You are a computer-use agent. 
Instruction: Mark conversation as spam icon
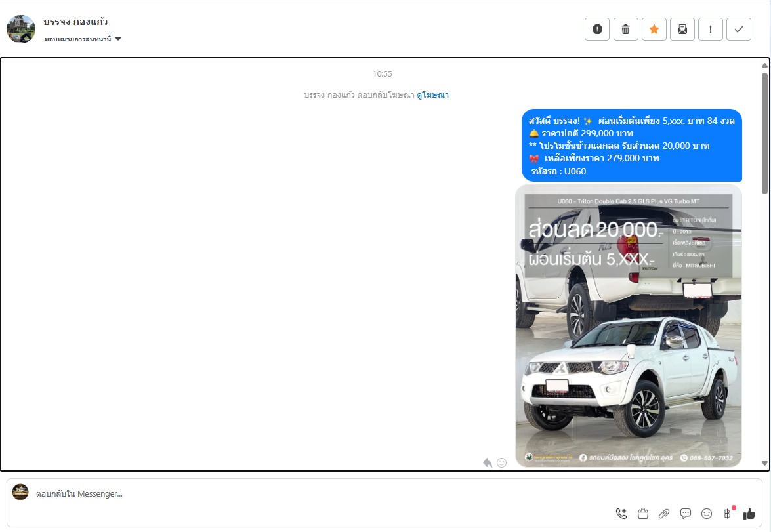click(597, 30)
